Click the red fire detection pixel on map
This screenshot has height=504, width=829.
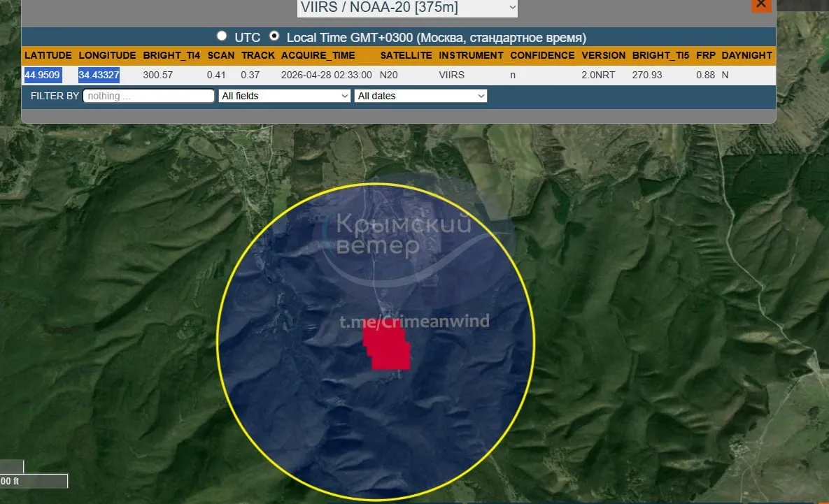coord(387,347)
